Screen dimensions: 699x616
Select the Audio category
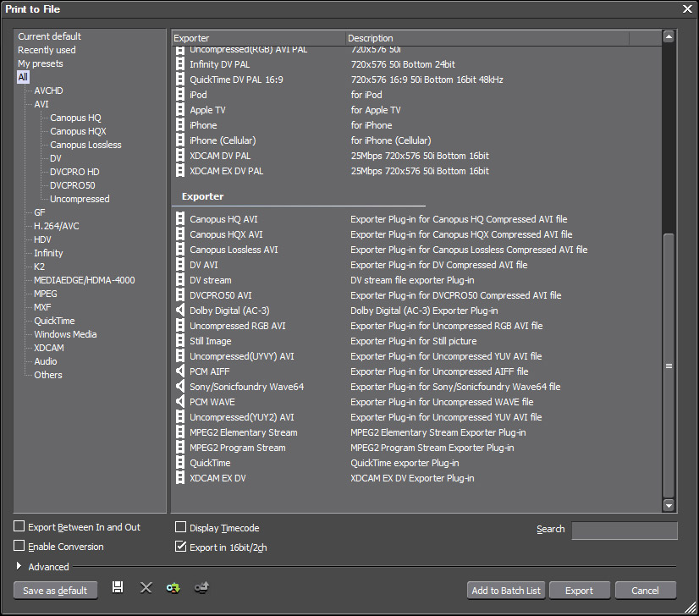pyautogui.click(x=46, y=361)
